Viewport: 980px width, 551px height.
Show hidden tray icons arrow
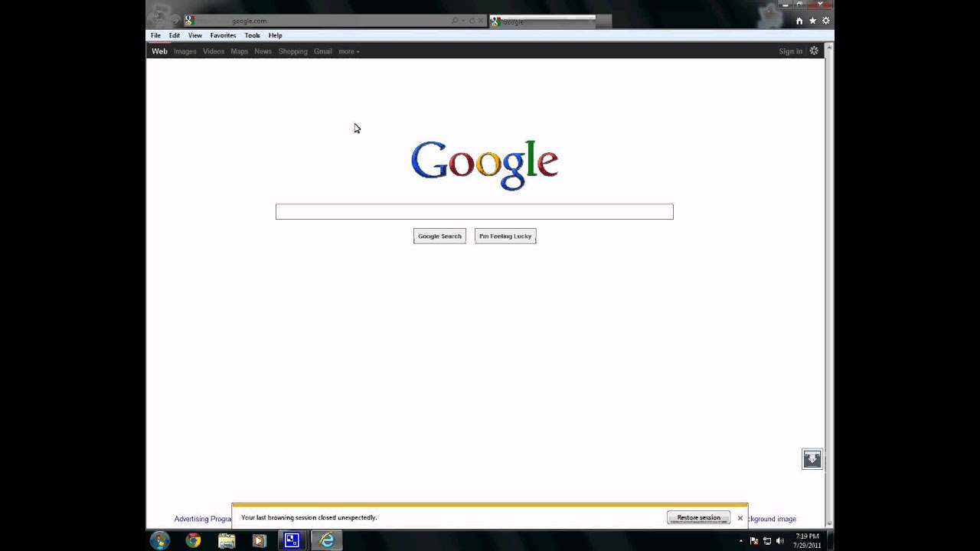click(740, 541)
